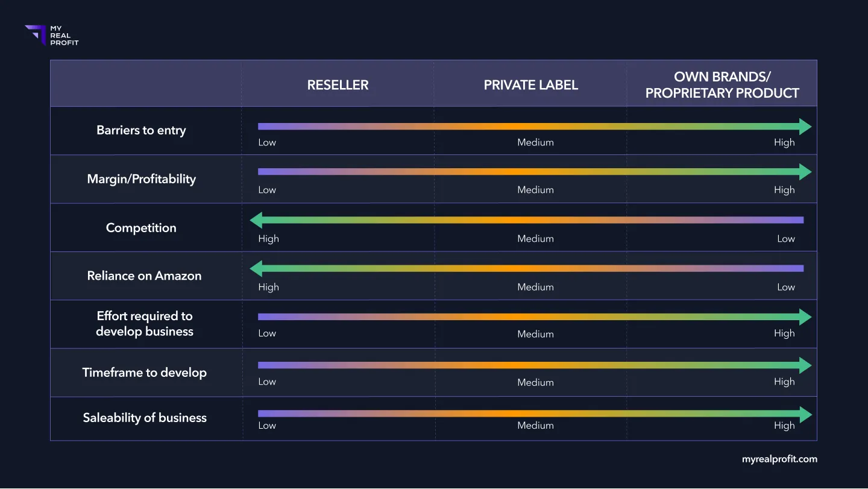The width and height of the screenshot is (868, 489).
Task: Click the My Real Profit logo icon
Action: coord(36,35)
